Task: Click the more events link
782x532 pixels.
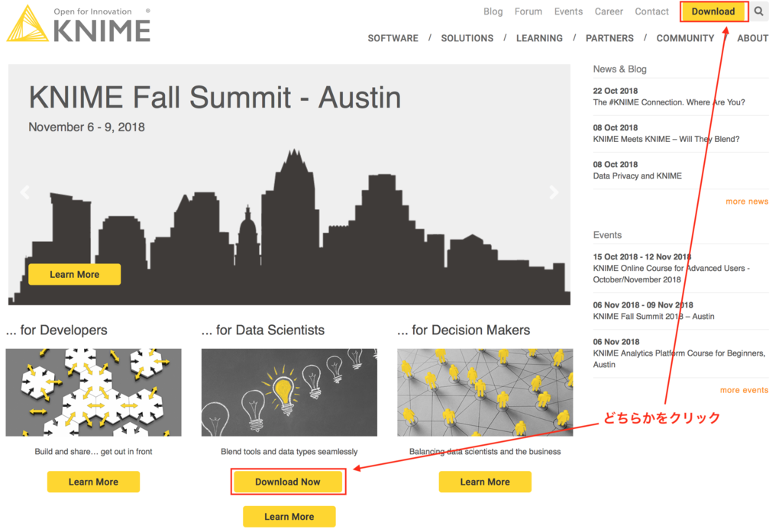Action: [x=744, y=390]
